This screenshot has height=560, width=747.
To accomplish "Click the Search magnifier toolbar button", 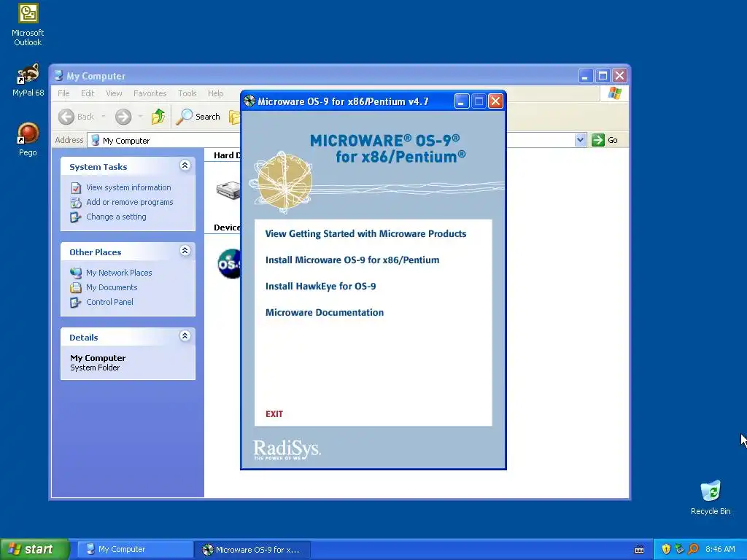I will (x=198, y=117).
